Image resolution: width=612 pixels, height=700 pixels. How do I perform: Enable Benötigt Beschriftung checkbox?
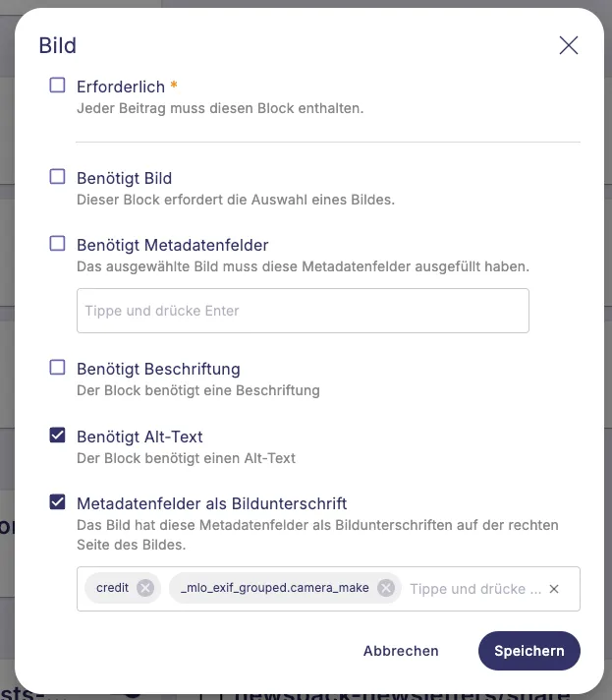tap(57, 368)
